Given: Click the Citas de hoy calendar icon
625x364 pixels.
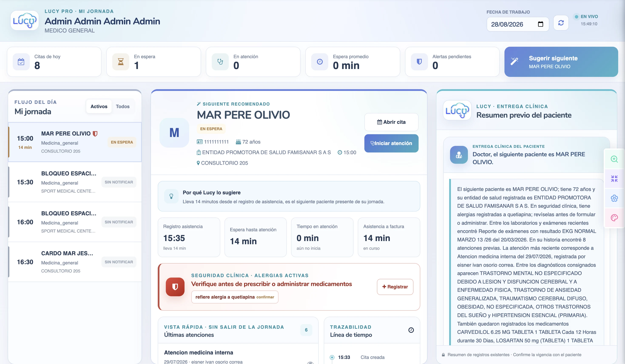Looking at the screenshot, I should [21, 62].
